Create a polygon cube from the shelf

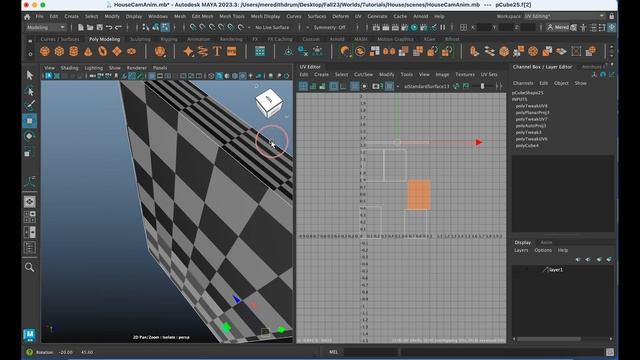coord(59,51)
